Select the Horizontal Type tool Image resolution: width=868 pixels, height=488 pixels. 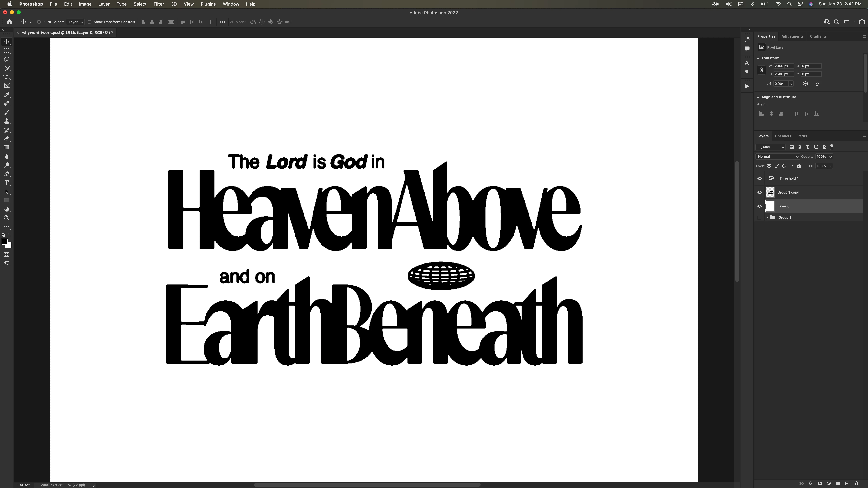(x=7, y=183)
